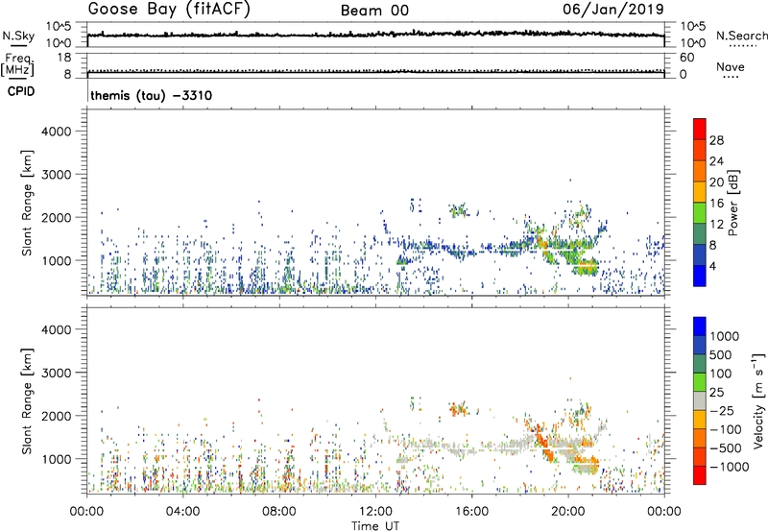The height and width of the screenshot is (532, 768).
Task: Click the red top of the power color bar
Action: pyautogui.click(x=700, y=129)
